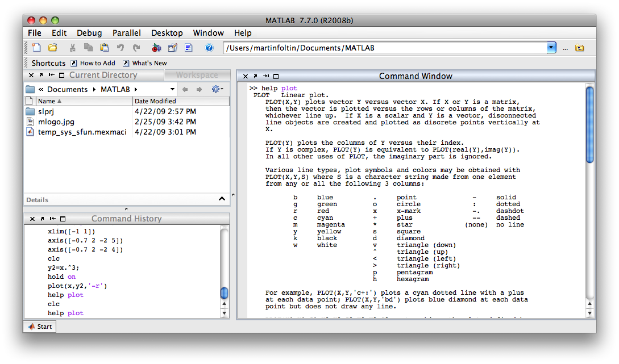Open the Desktop menu
619x364 pixels.
coord(167,33)
